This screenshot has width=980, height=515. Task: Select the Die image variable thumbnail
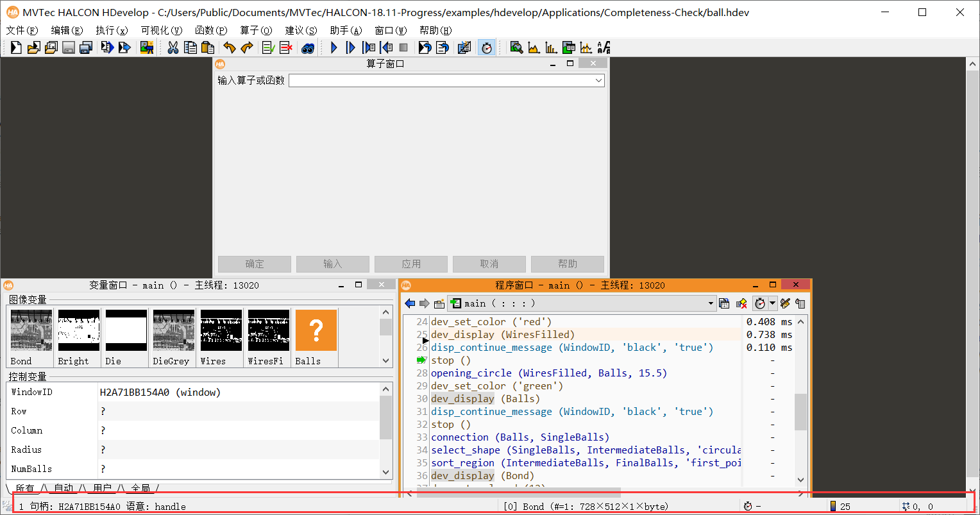click(126, 330)
